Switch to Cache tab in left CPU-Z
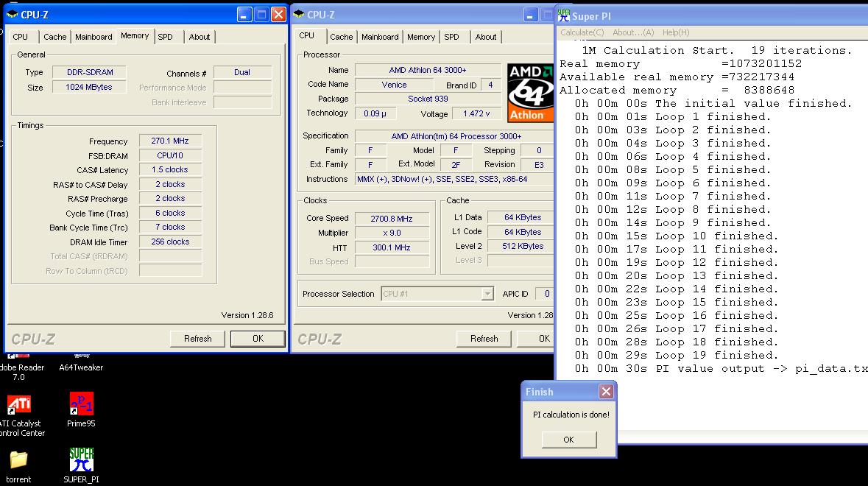The image size is (868, 486). pos(54,37)
